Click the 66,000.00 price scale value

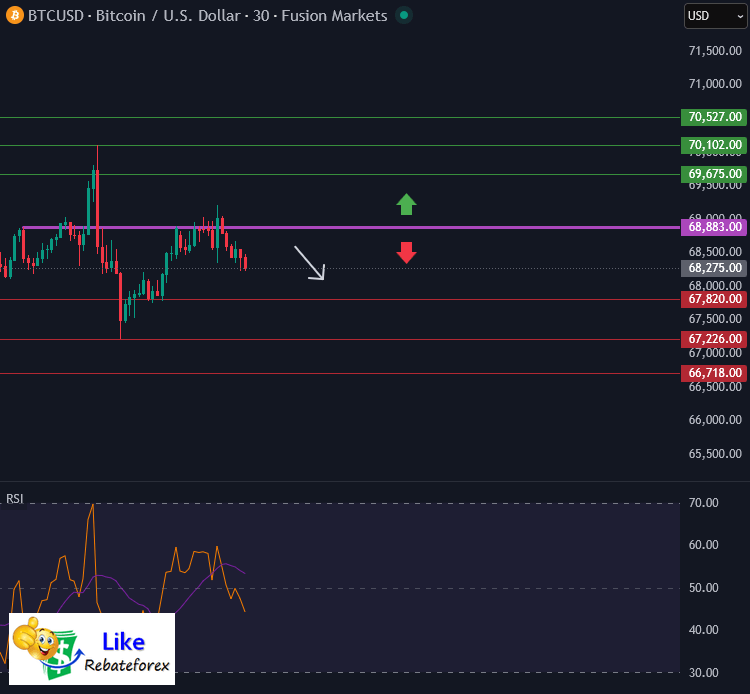click(x=715, y=420)
